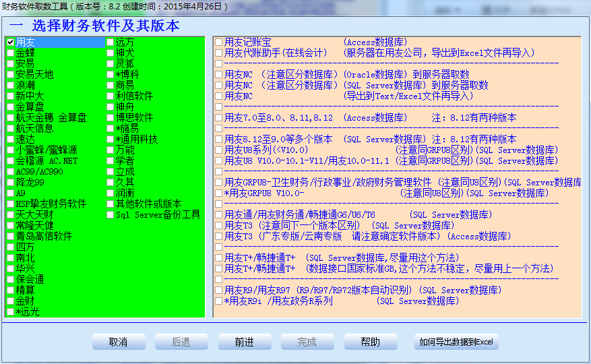Screen dimensions: 591x364
Task: Tick the *施易 checkbox
Action: tap(110, 129)
